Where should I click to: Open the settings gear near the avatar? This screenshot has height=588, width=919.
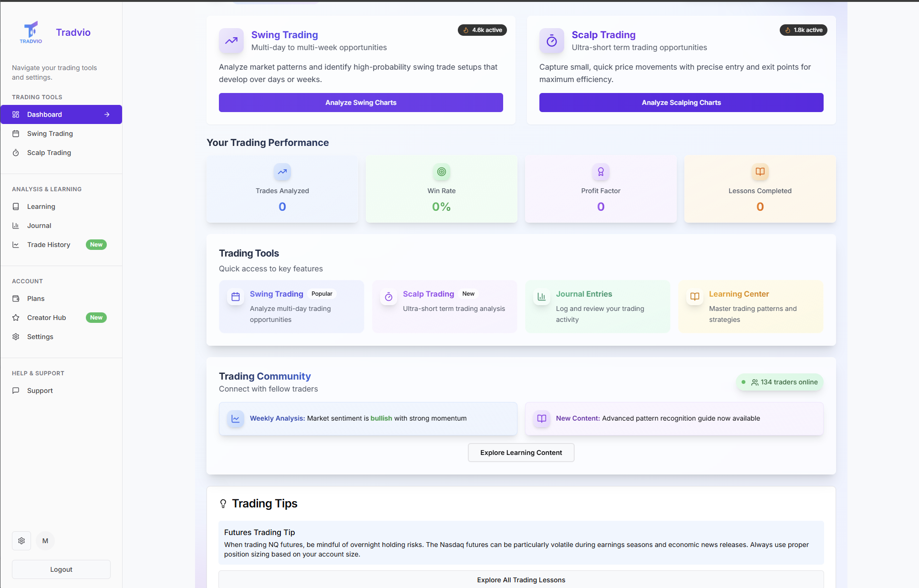[x=21, y=541]
